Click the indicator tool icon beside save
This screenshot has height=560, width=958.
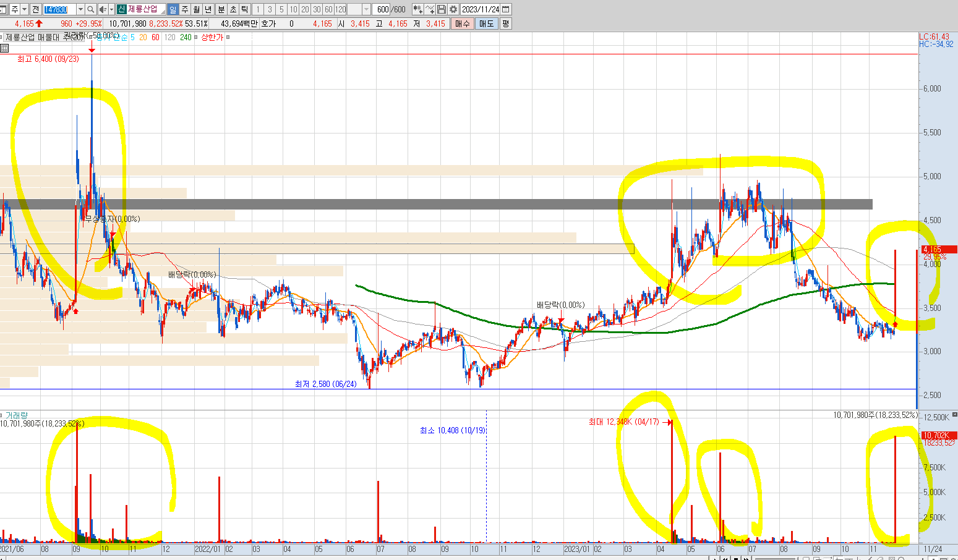click(430, 9)
